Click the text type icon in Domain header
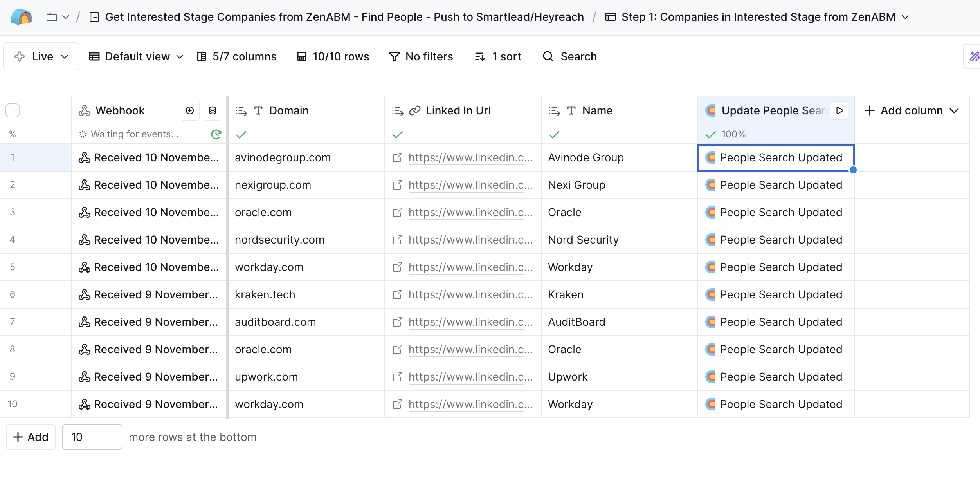This screenshot has height=484, width=980. [258, 110]
